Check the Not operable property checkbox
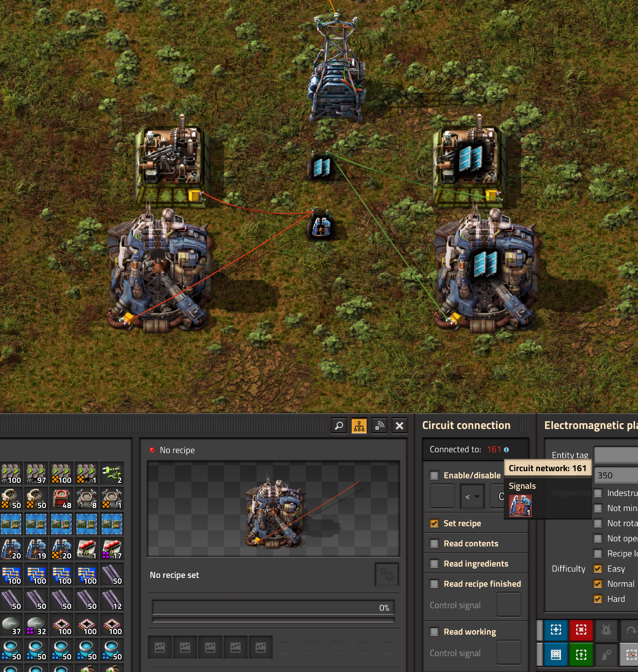Viewport: 638px width, 672px height. click(598, 538)
